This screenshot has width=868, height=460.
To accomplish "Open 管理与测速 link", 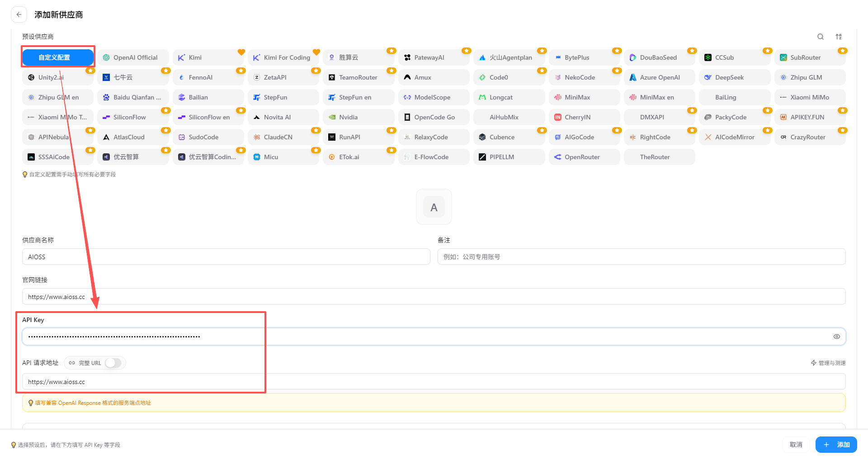I will coord(828,363).
